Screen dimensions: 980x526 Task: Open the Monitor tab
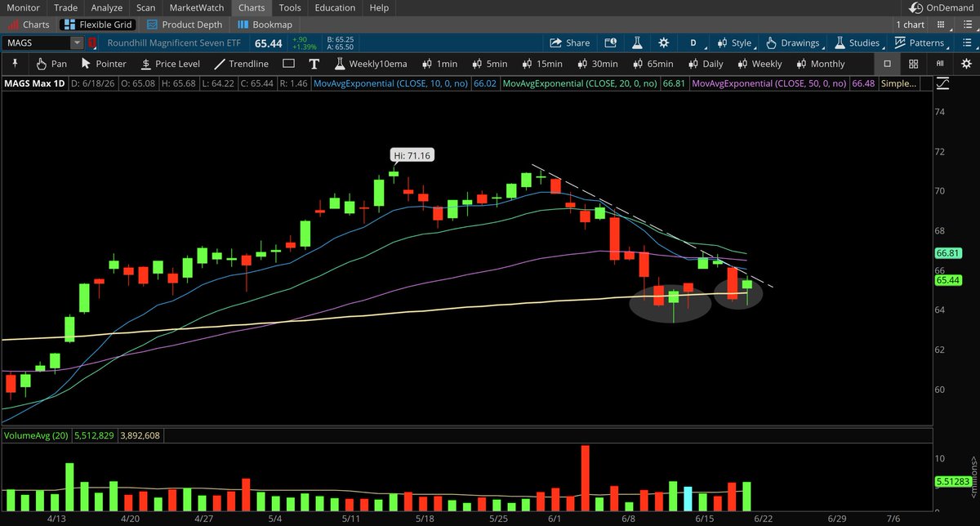point(23,7)
